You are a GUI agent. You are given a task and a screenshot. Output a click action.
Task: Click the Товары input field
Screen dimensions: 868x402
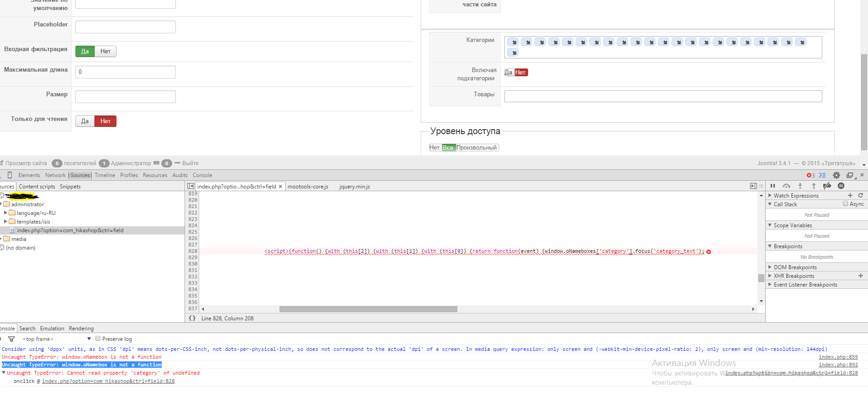pyautogui.click(x=663, y=96)
